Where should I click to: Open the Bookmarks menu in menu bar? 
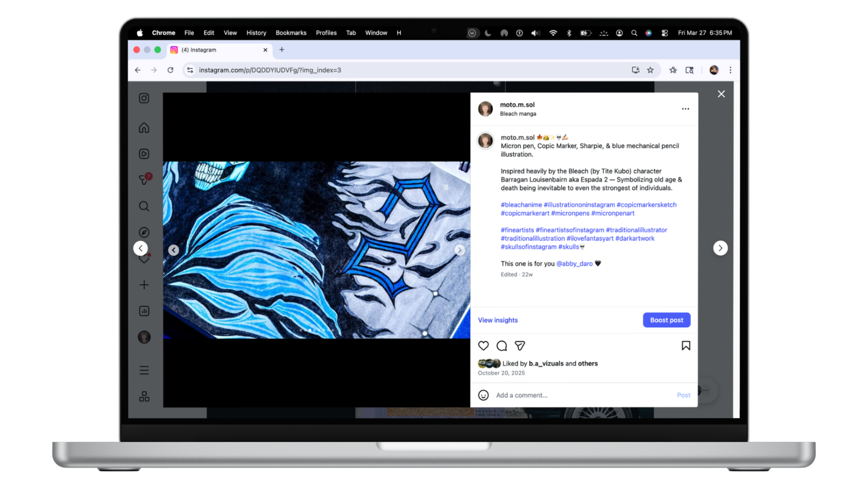(291, 33)
